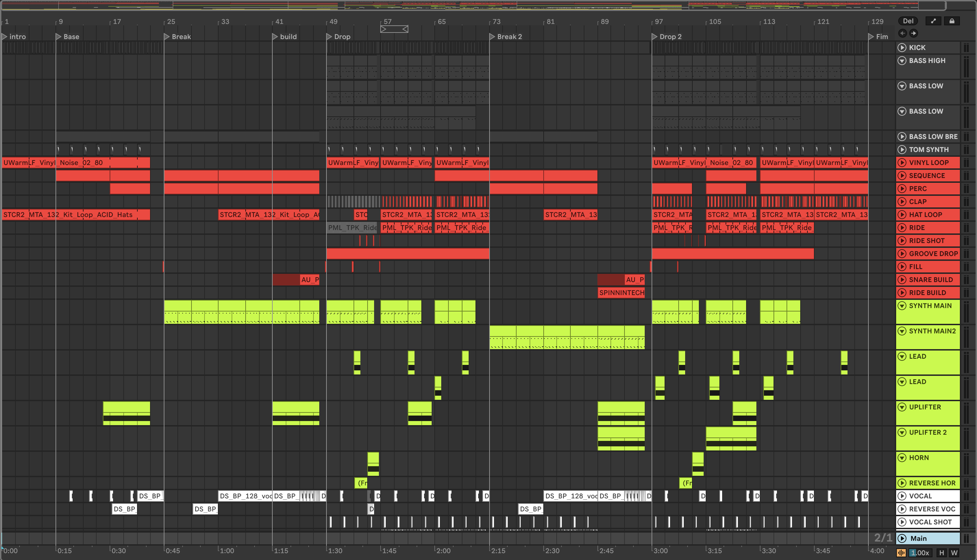The width and height of the screenshot is (977, 560).
Task: Click fold icon on VOCAL SHOT track
Action: click(902, 522)
